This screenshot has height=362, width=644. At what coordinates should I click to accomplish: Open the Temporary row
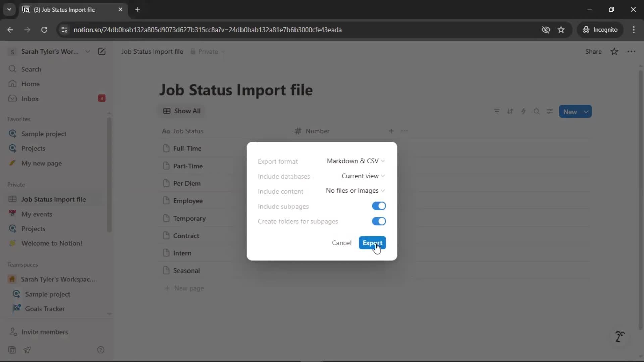[x=189, y=218]
